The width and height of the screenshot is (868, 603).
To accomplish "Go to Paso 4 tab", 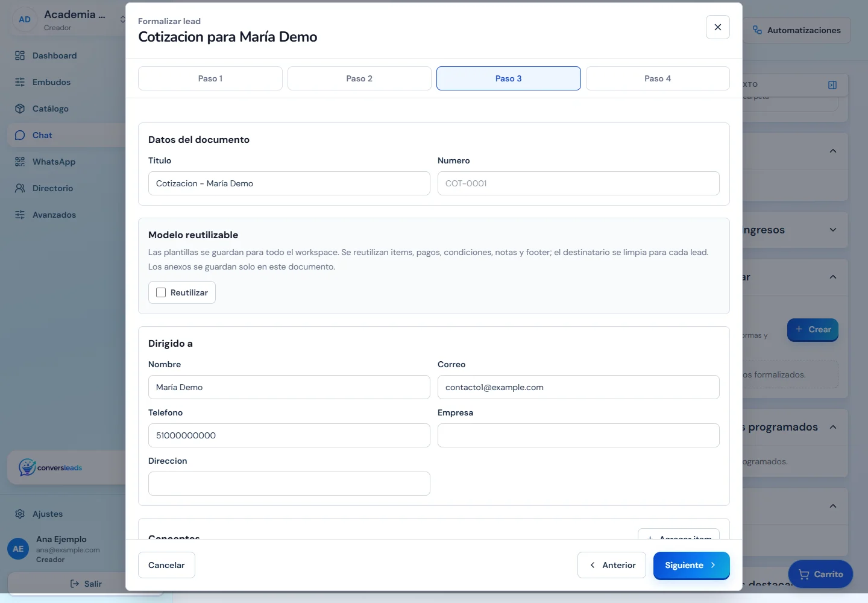I will click(x=658, y=78).
